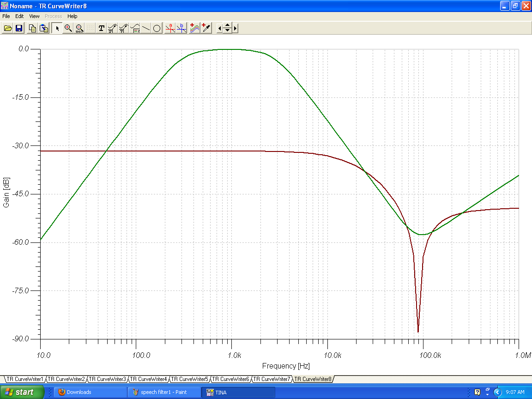
Task: Switch to TR CurveWriter2 tab
Action: click(x=66, y=379)
